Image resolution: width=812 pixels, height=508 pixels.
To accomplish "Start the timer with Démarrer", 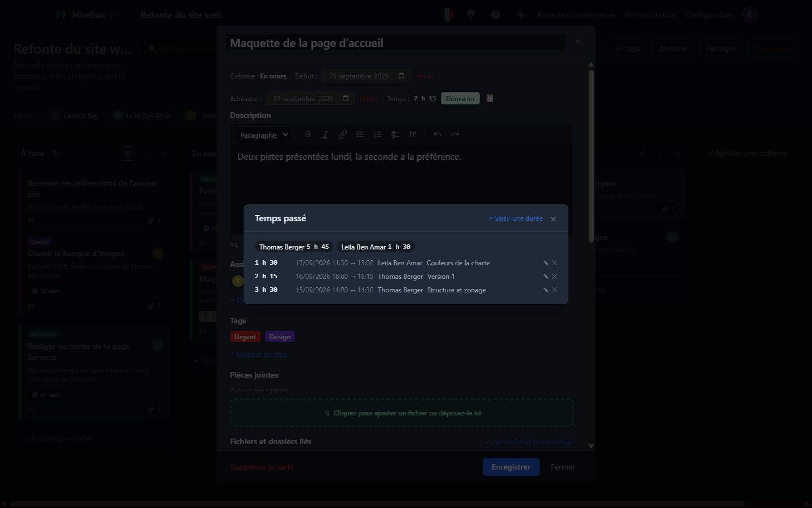I will pos(460,99).
